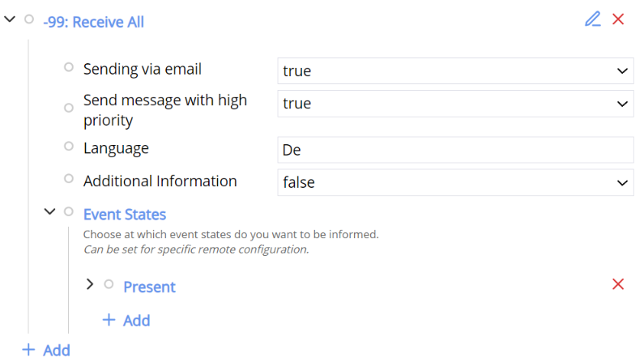Select the circle beside Sending via email
The width and height of the screenshot is (644, 362).
(x=69, y=67)
